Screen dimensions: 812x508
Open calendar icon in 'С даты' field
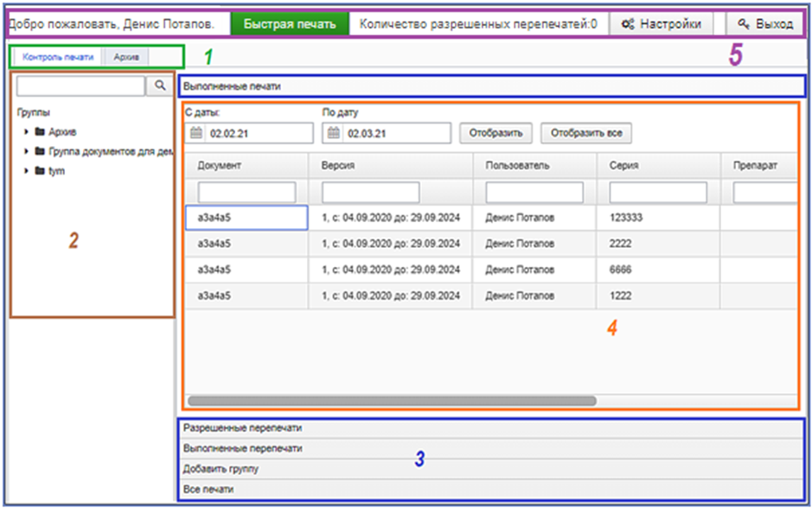(x=196, y=133)
